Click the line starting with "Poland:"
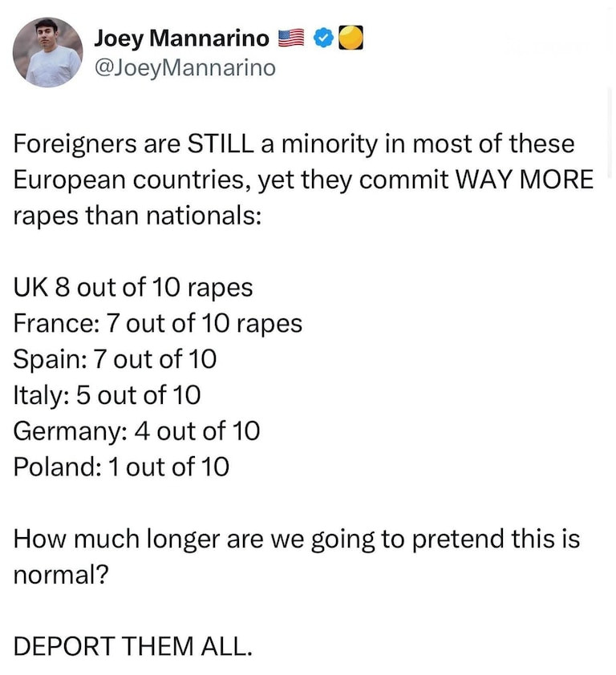The height and width of the screenshot is (675, 616). (x=121, y=466)
